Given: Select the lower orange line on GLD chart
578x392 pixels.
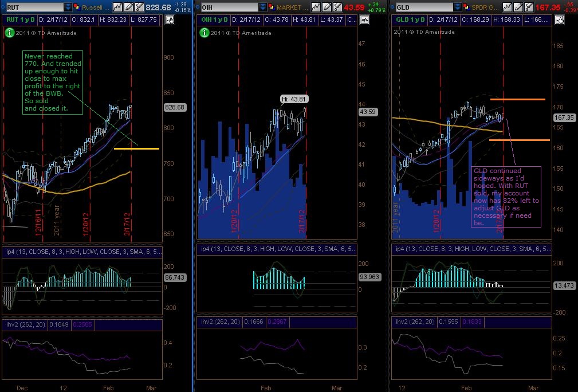Looking at the screenshot, I should (x=520, y=140).
